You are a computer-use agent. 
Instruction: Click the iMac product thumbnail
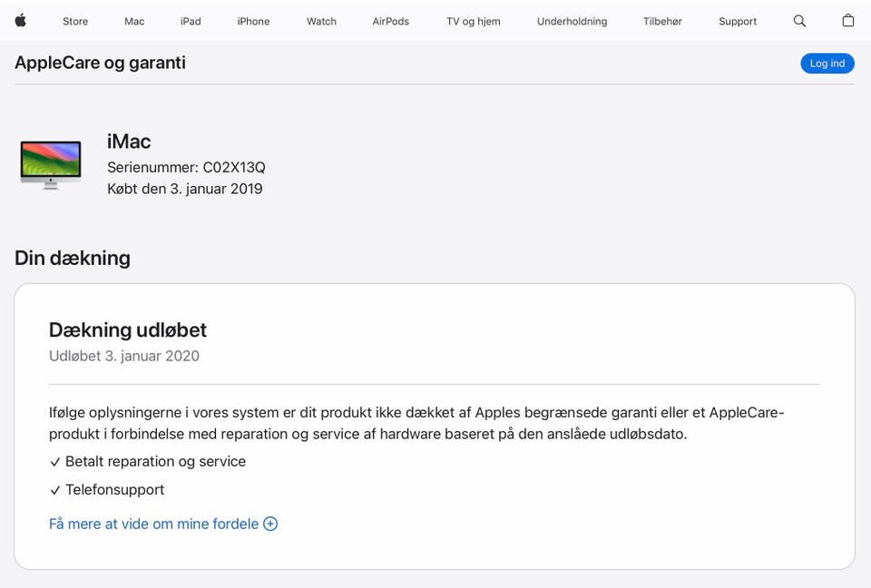[x=51, y=163]
